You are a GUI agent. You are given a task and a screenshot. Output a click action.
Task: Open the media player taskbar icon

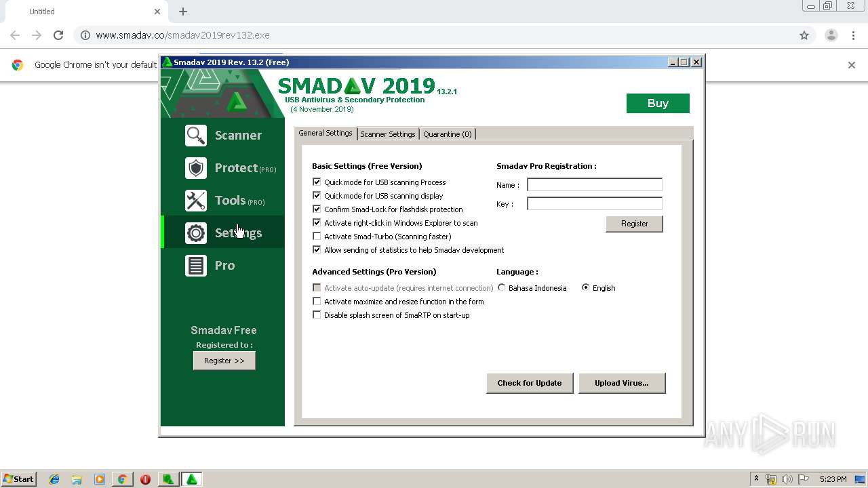(x=100, y=479)
